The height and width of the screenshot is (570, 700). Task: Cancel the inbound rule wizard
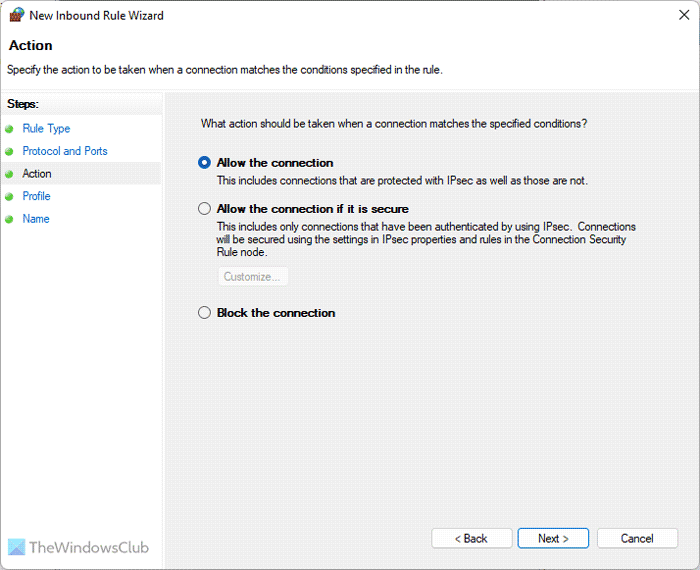click(x=637, y=538)
